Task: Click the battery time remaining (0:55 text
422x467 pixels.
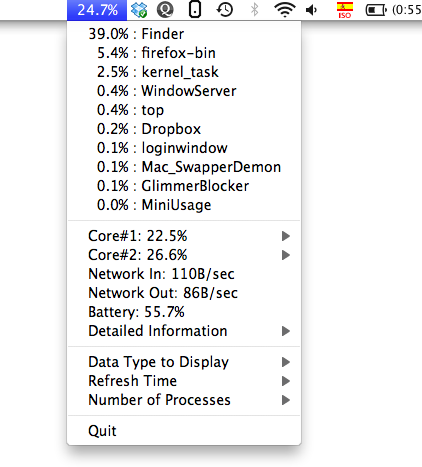Action: [407, 10]
